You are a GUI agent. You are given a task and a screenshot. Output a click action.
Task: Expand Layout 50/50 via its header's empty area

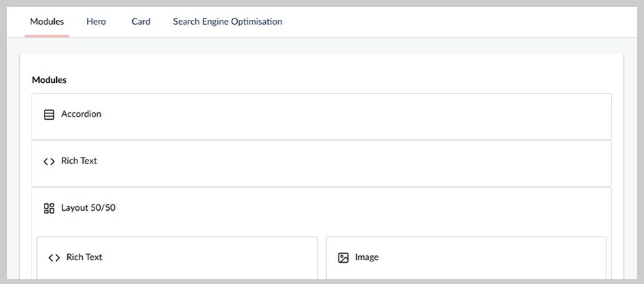pos(411,208)
